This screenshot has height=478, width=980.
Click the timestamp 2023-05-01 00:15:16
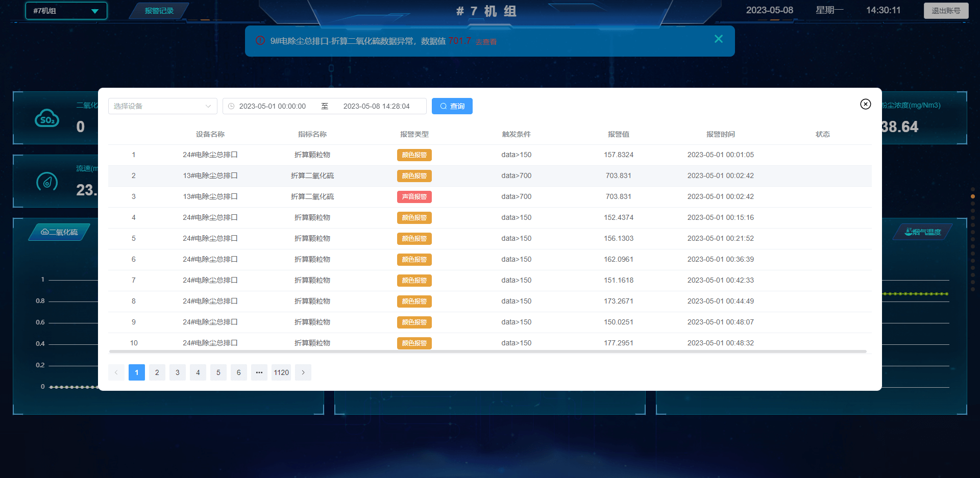click(x=721, y=217)
